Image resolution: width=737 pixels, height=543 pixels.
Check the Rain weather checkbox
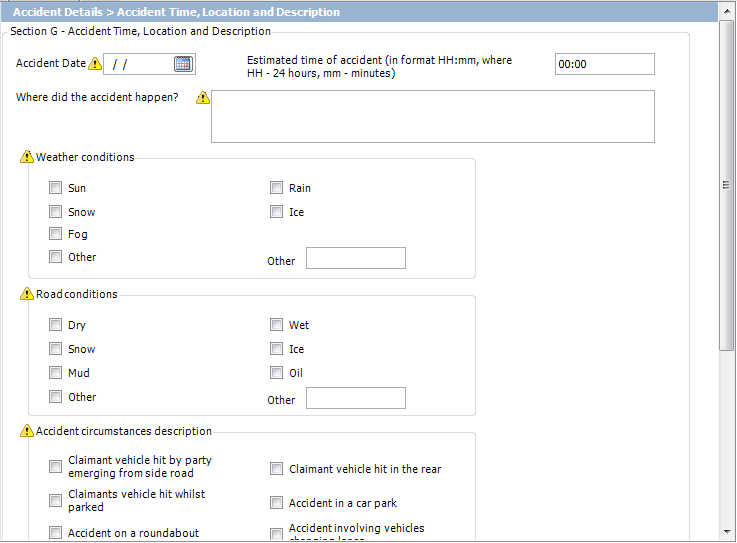(x=276, y=188)
